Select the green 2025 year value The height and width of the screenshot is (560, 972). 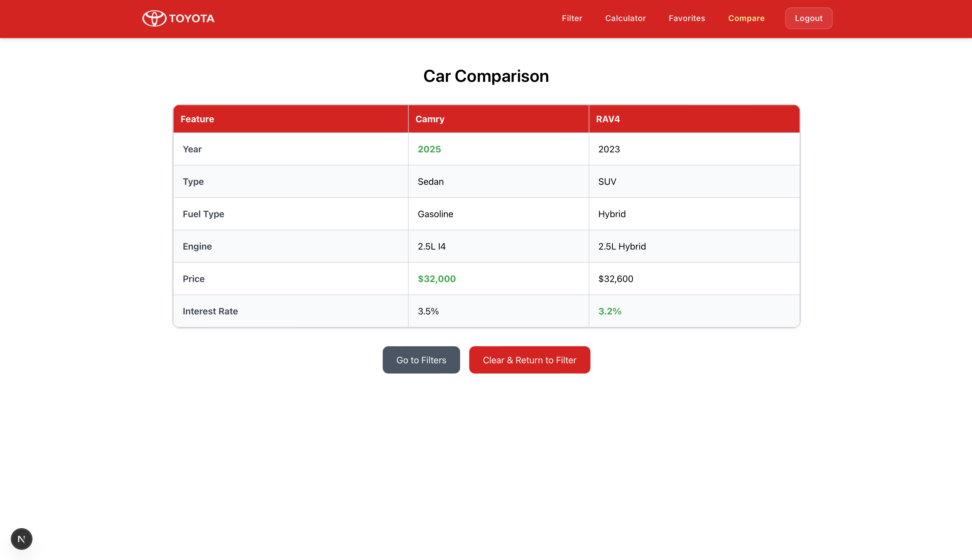pos(429,149)
